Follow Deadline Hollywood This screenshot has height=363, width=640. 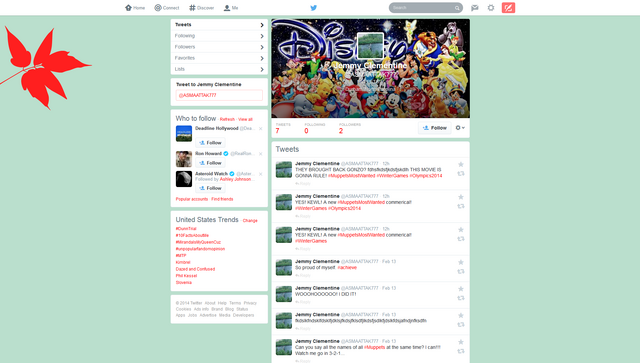(x=210, y=143)
